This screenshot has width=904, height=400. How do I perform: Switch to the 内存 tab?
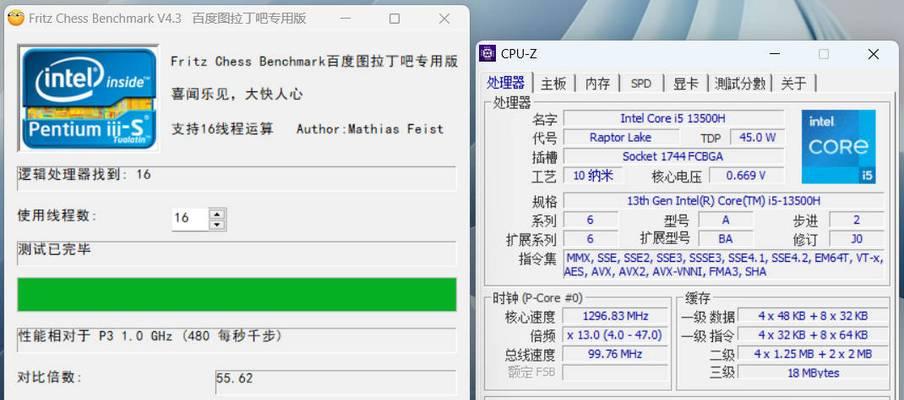[x=597, y=84]
